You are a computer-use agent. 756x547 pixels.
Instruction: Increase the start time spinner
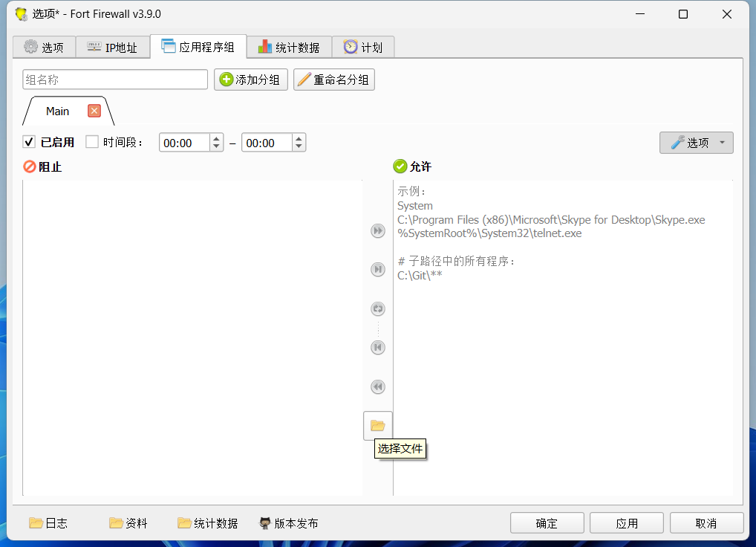click(217, 138)
